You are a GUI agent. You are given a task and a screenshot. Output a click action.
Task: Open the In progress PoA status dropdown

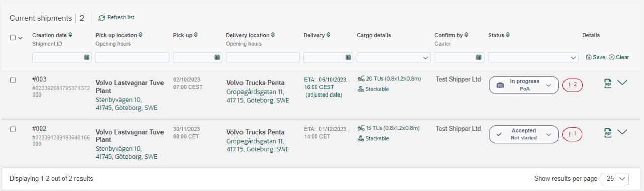tap(524, 85)
